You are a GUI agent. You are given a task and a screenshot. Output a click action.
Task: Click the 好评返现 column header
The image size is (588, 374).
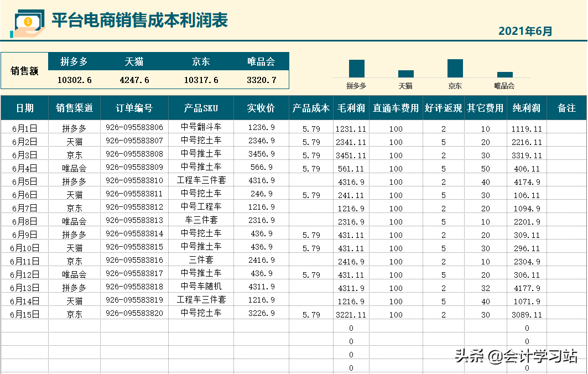443,108
